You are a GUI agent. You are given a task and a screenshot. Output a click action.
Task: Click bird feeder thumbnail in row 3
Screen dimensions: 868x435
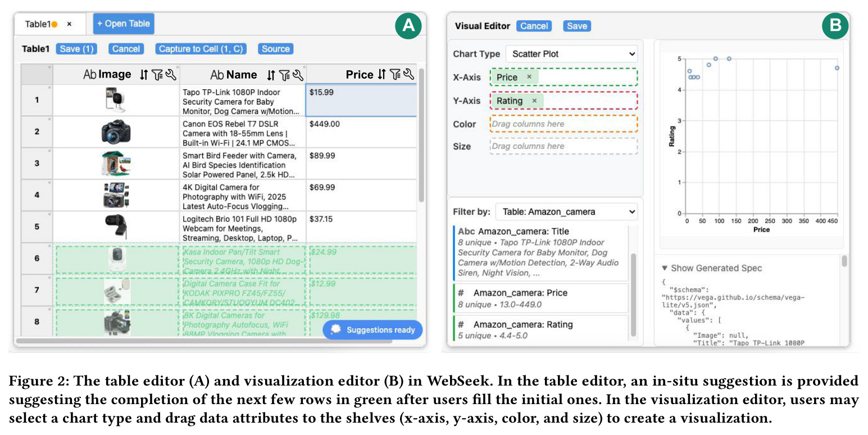pos(117,164)
